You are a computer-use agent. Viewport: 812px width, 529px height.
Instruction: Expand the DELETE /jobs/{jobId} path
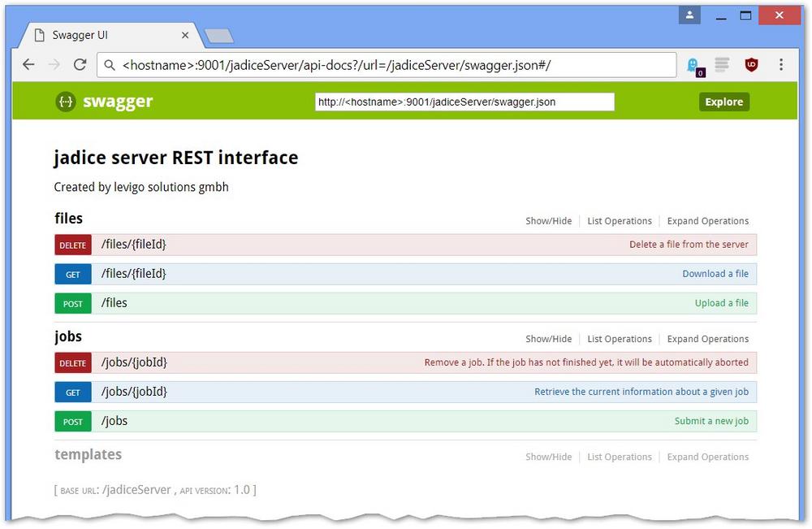click(134, 362)
